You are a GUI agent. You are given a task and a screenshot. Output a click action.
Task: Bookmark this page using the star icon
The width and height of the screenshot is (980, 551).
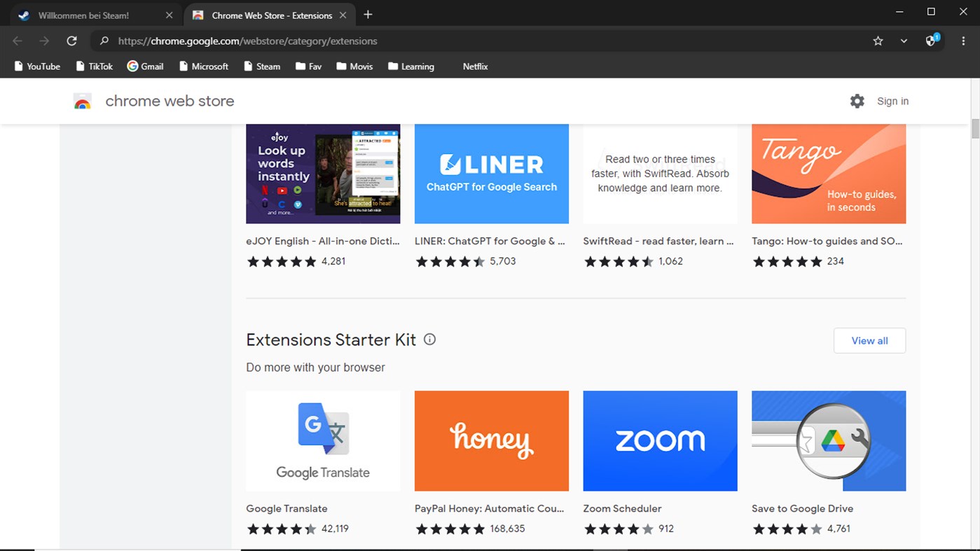[x=878, y=41]
